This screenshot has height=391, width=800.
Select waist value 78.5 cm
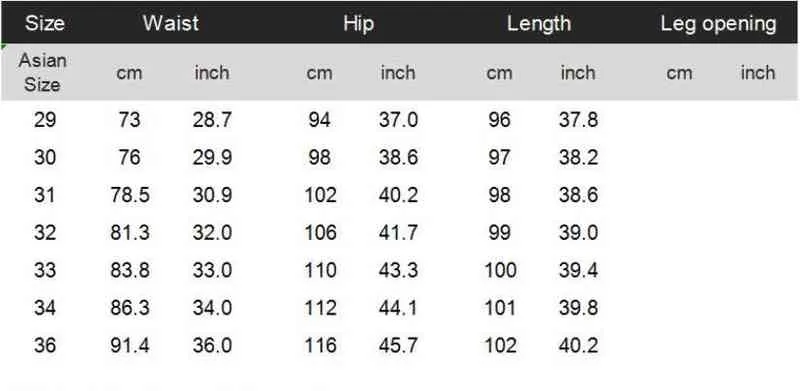click(130, 195)
